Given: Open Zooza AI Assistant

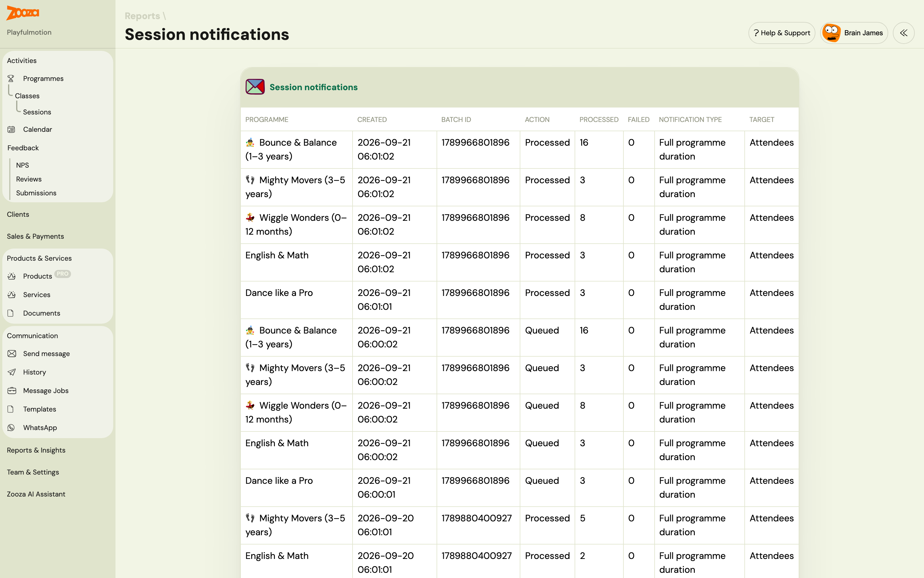Looking at the screenshot, I should coord(36,494).
